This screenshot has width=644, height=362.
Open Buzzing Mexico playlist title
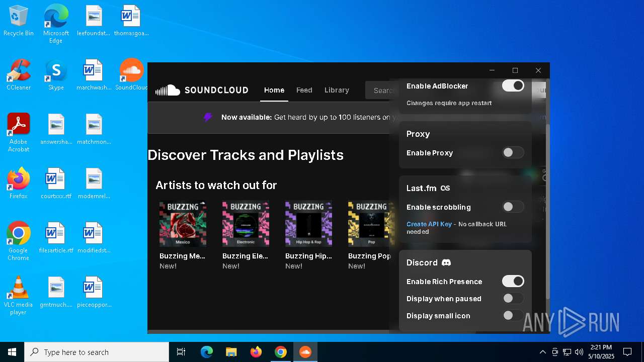coord(183,256)
